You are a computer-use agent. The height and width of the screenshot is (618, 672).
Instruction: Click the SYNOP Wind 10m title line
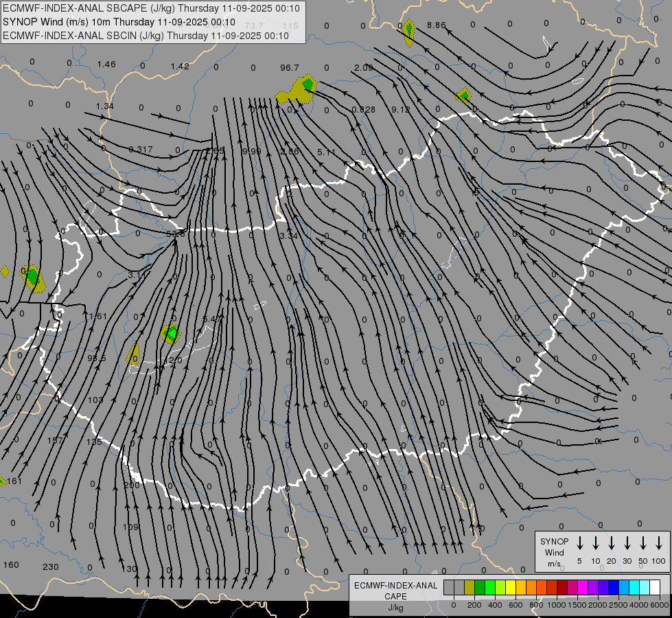119,22
